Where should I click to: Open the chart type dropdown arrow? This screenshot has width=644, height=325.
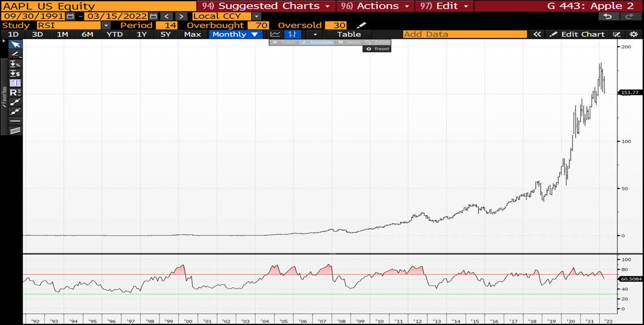pyautogui.click(x=315, y=35)
